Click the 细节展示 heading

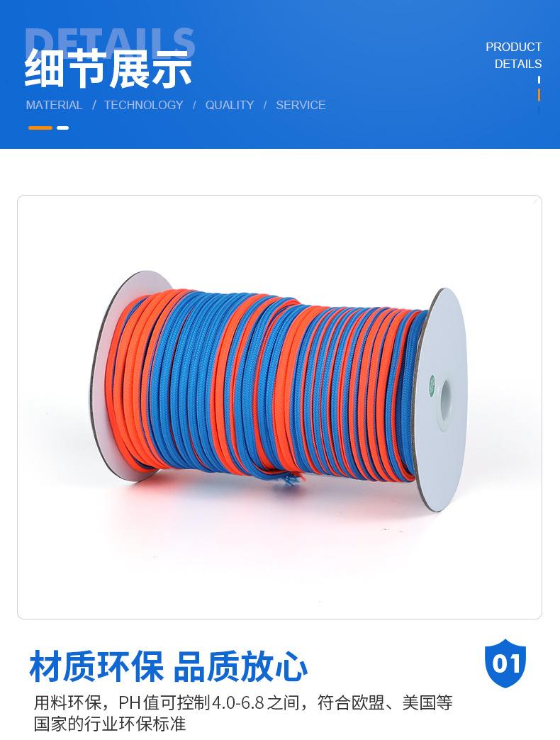(108, 69)
